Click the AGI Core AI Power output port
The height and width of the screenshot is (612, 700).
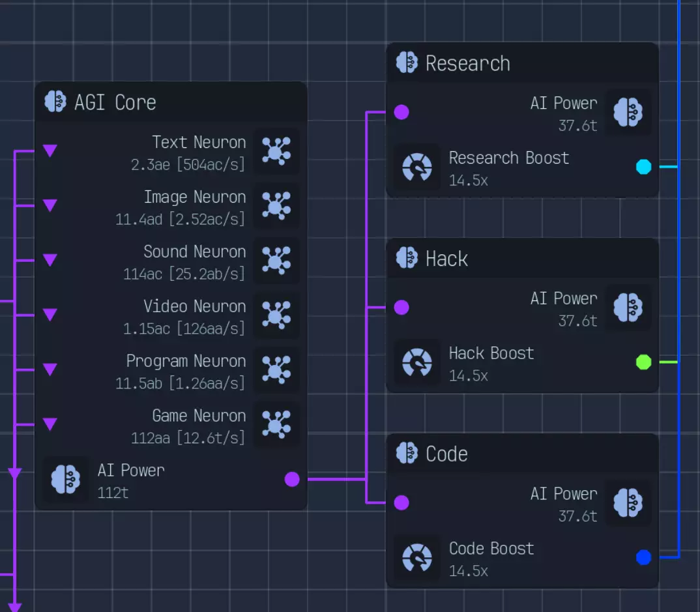292,480
